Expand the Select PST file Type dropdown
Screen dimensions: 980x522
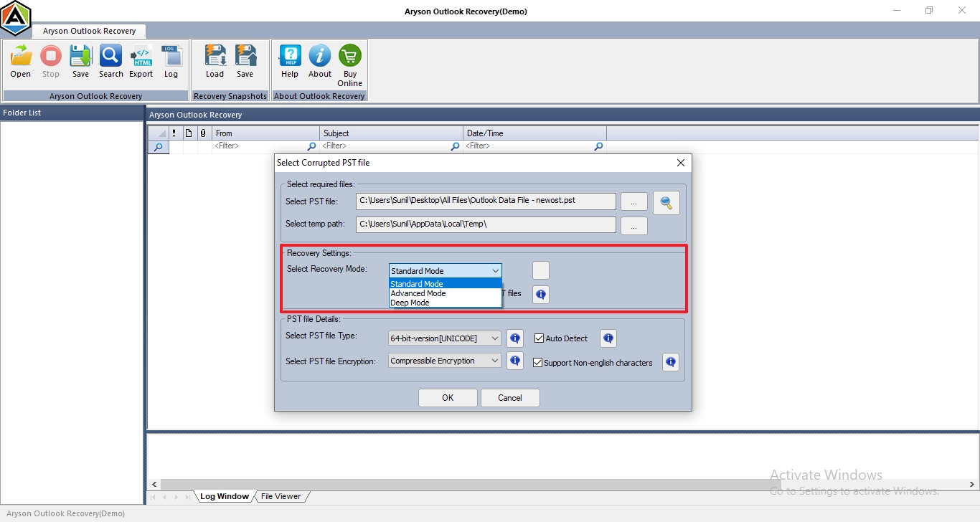click(445, 338)
